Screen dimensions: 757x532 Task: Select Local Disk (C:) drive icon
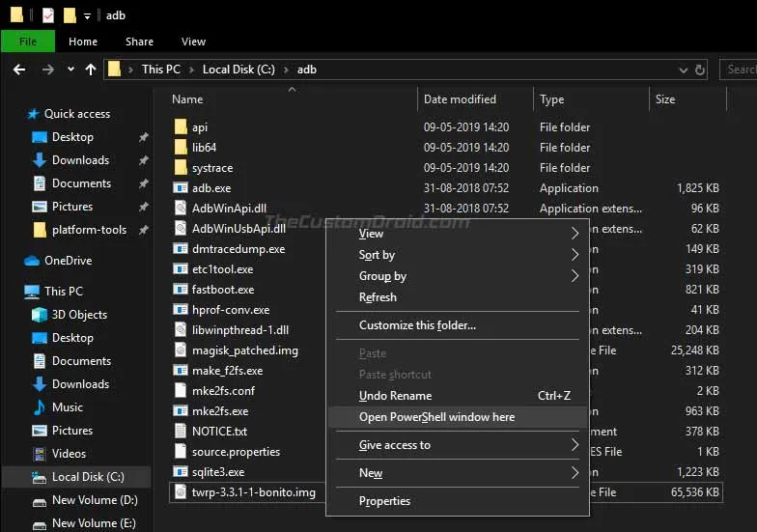click(x=39, y=477)
